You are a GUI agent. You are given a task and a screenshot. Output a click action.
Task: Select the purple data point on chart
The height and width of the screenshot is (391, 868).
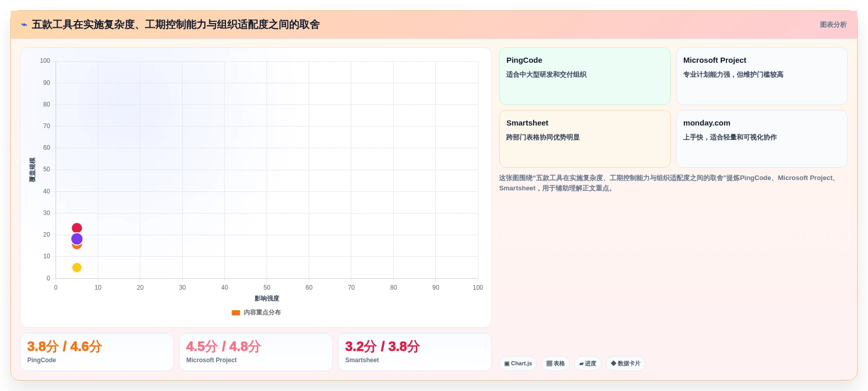(77, 239)
